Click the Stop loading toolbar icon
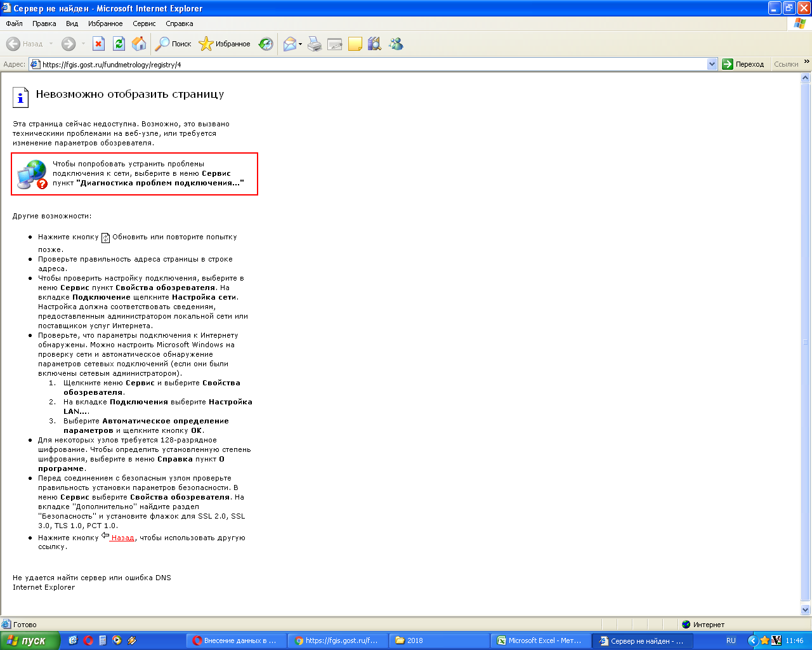This screenshot has height=650, width=812. 98,44
